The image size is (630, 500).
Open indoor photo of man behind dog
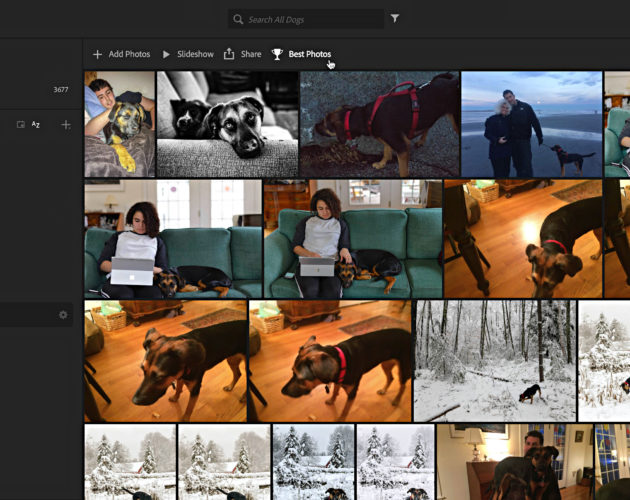(x=515, y=462)
